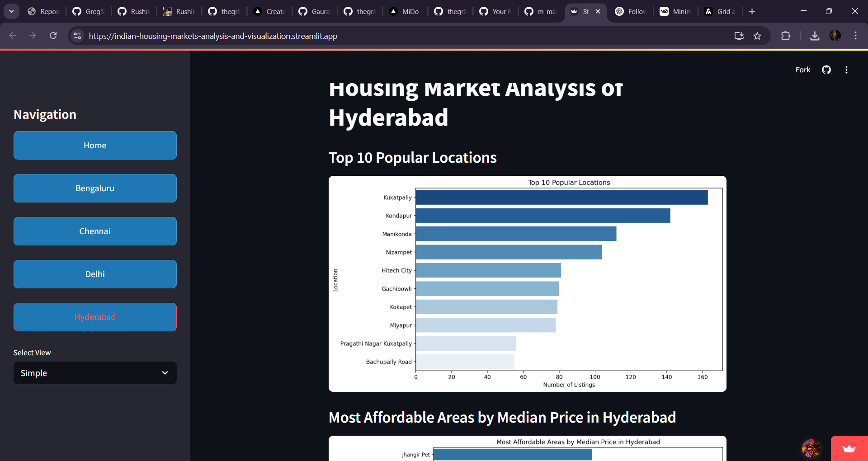Switch to the MiDo browser tab
The height and width of the screenshot is (461, 868).
pyautogui.click(x=405, y=11)
